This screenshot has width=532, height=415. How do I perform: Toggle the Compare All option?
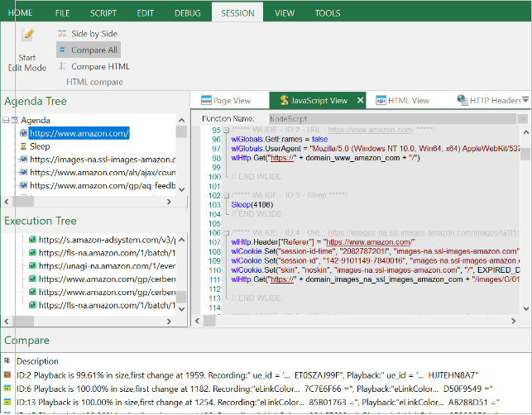pos(88,50)
